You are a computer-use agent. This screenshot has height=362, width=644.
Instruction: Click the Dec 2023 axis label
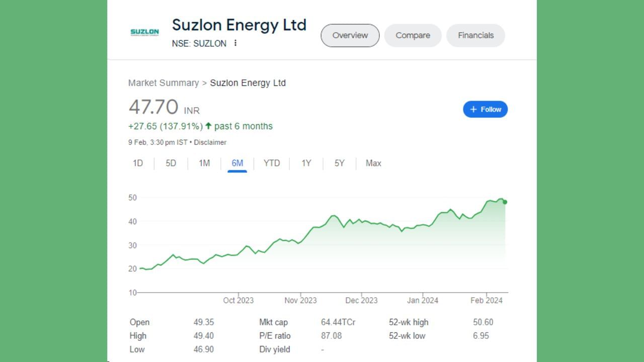[361, 300]
